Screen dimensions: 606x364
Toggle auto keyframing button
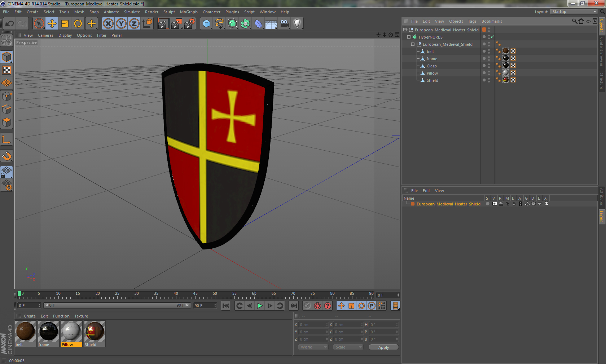click(317, 306)
